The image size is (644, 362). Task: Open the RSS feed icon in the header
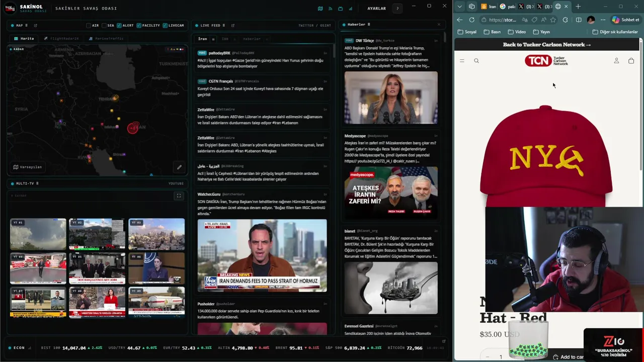tap(330, 9)
